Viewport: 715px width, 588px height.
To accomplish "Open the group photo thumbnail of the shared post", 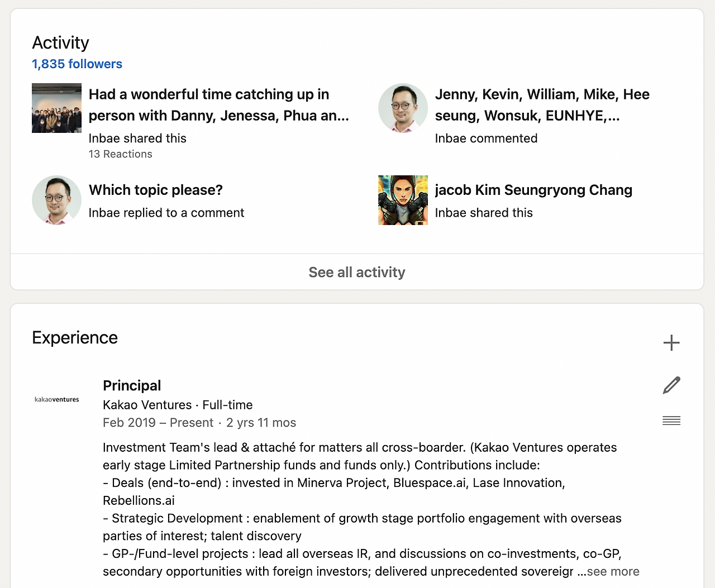I will 56,108.
